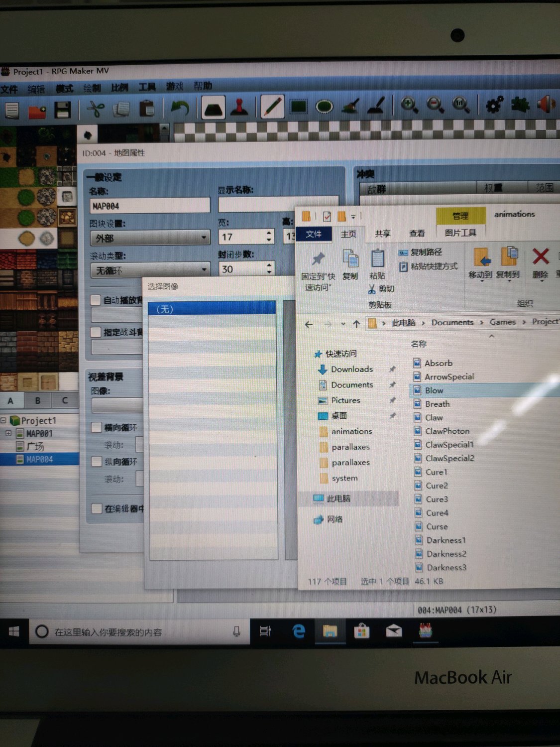Select the rectangle fill tool
560x747 pixels.
click(x=298, y=107)
